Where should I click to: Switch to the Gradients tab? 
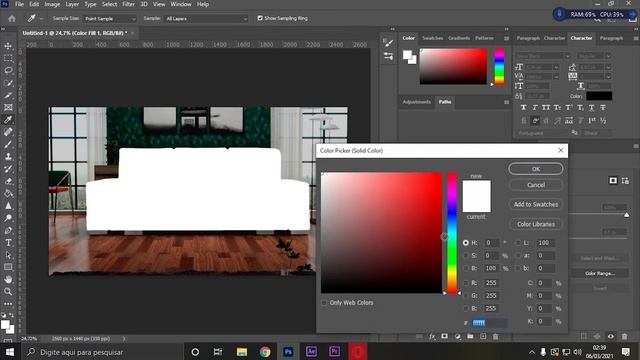459,38
